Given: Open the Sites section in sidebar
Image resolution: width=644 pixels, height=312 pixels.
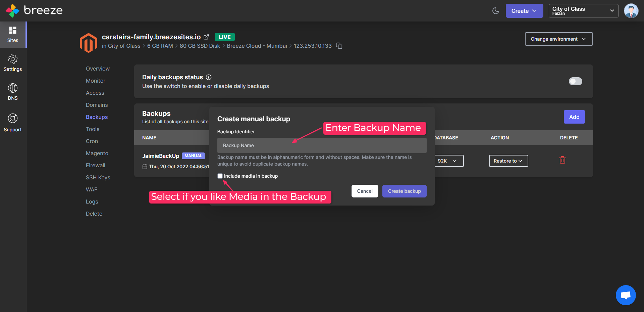Looking at the screenshot, I should pyautogui.click(x=13, y=35).
